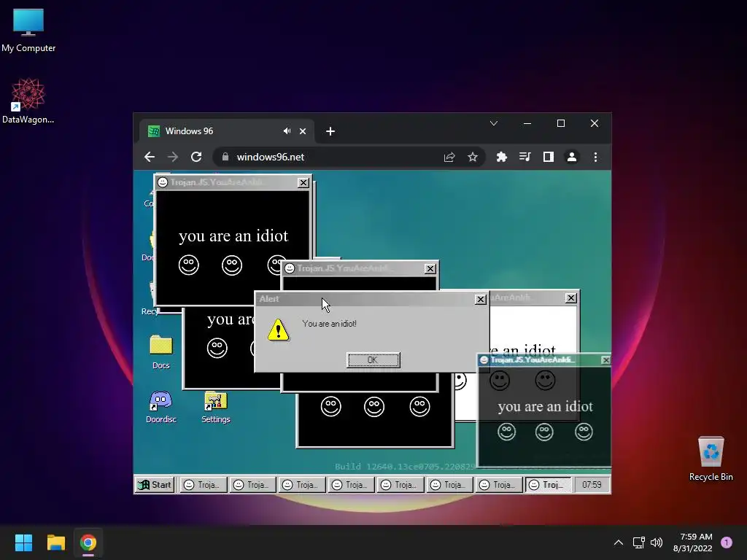
Task: Close the Alert dialog with its X
Action: [x=481, y=299]
